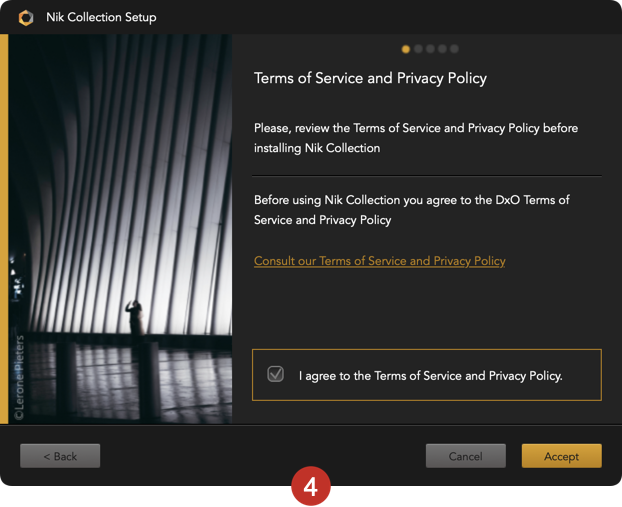Select the first highlighted progress dot
The height and width of the screenshot is (507, 622).
click(405, 49)
